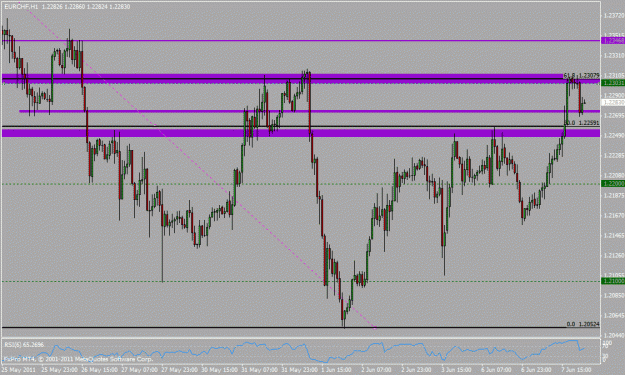Click the 1.22490 price axis value
Image resolution: width=625 pixels, height=375 pixels.
pyautogui.click(x=614, y=135)
